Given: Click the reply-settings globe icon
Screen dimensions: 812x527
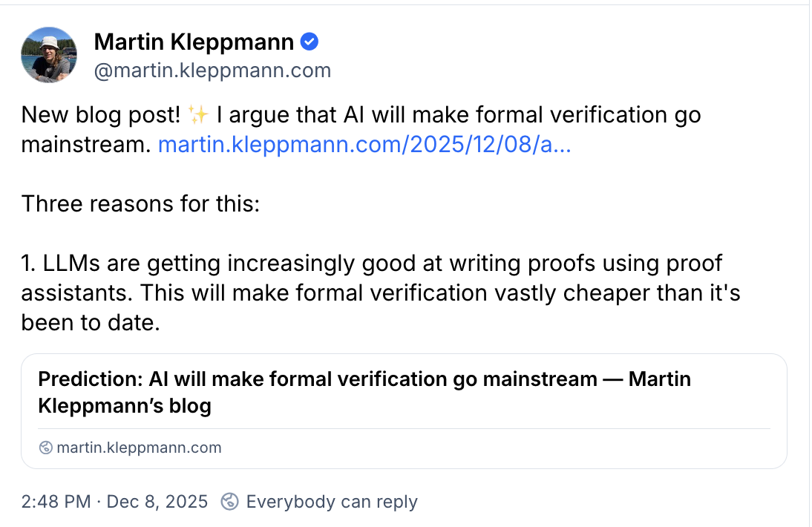Looking at the screenshot, I should click(229, 502).
